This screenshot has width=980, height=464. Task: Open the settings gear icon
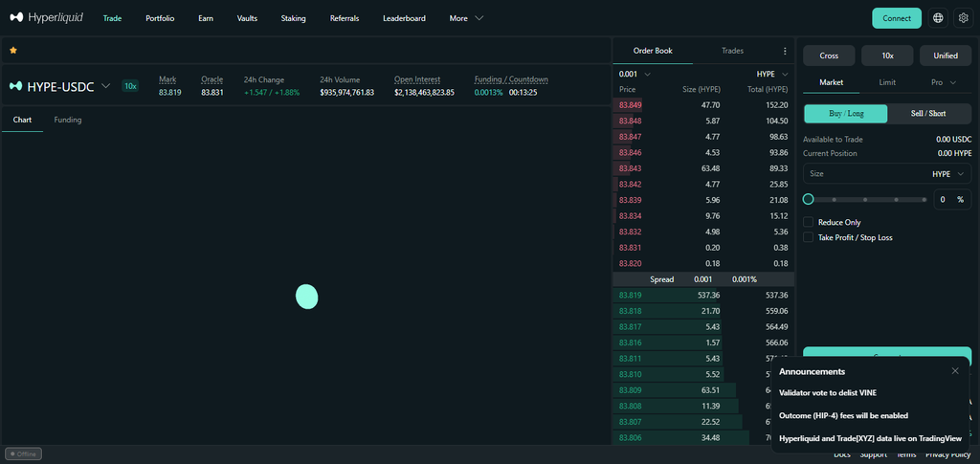963,18
